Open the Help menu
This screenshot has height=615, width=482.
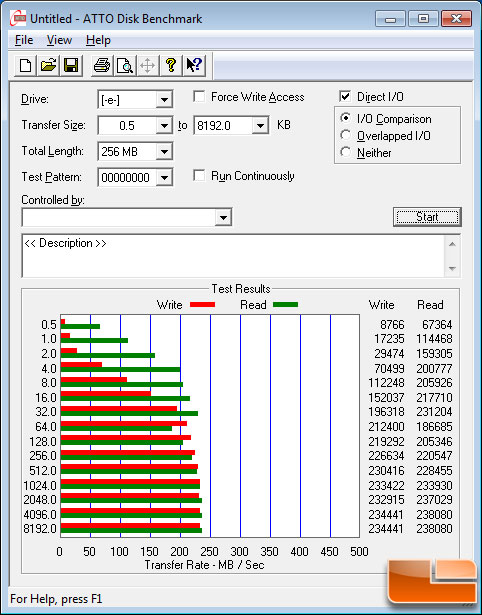click(x=98, y=40)
